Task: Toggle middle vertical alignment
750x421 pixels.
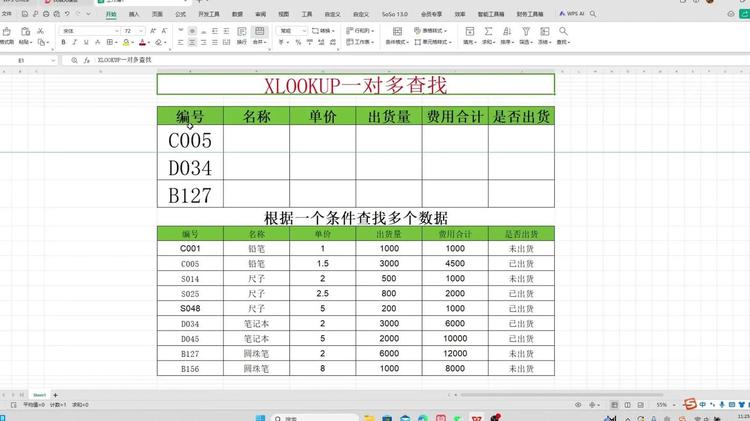Action: 192,31
